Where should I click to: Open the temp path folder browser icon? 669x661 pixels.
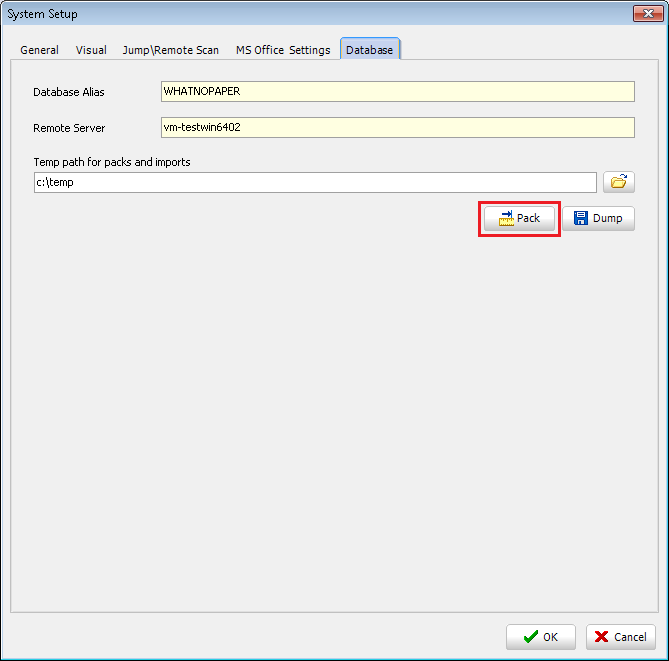619,182
